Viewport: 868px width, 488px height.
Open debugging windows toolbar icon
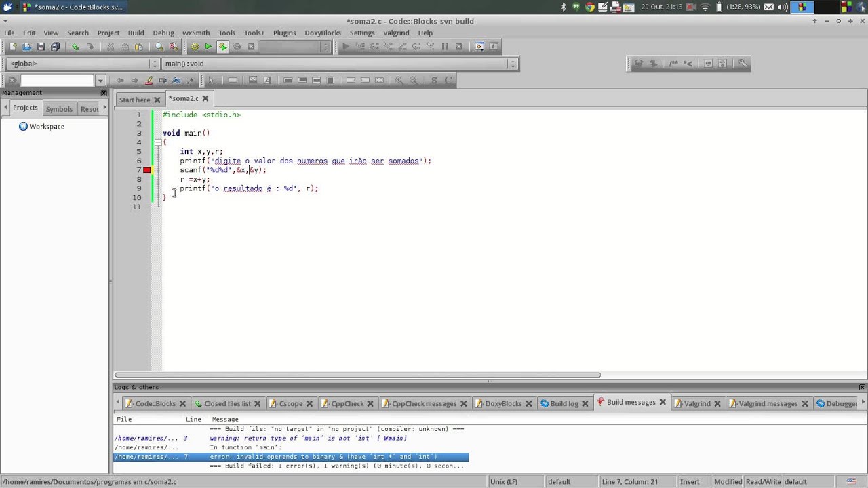click(479, 47)
